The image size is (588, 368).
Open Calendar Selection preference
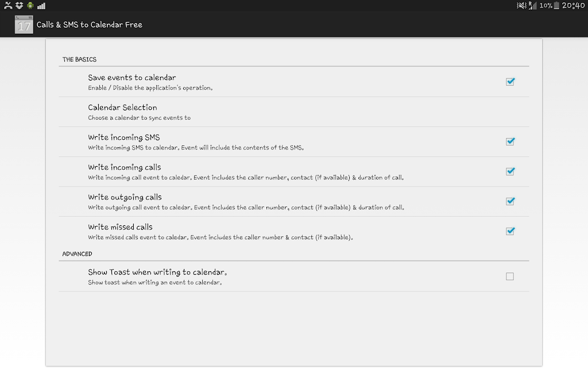click(293, 112)
